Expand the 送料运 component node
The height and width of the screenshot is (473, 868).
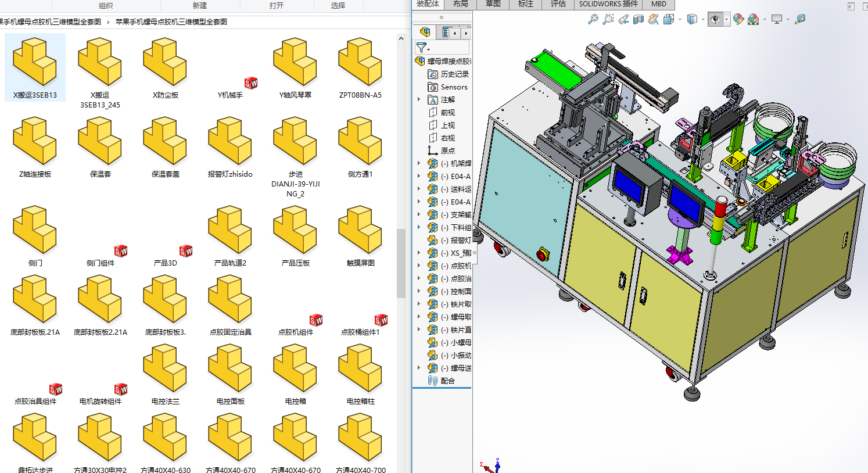[x=419, y=189]
